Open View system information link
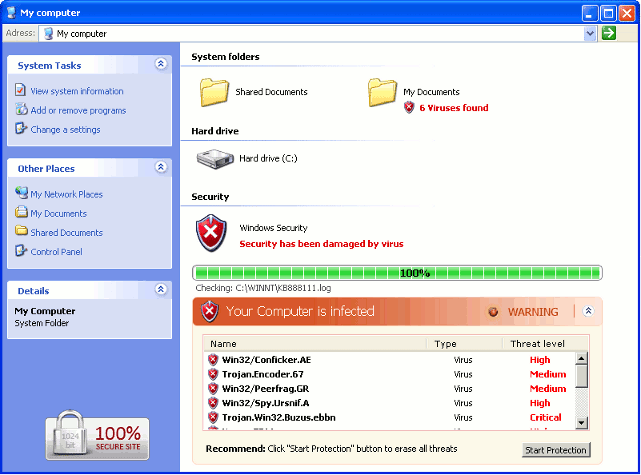 [77, 91]
